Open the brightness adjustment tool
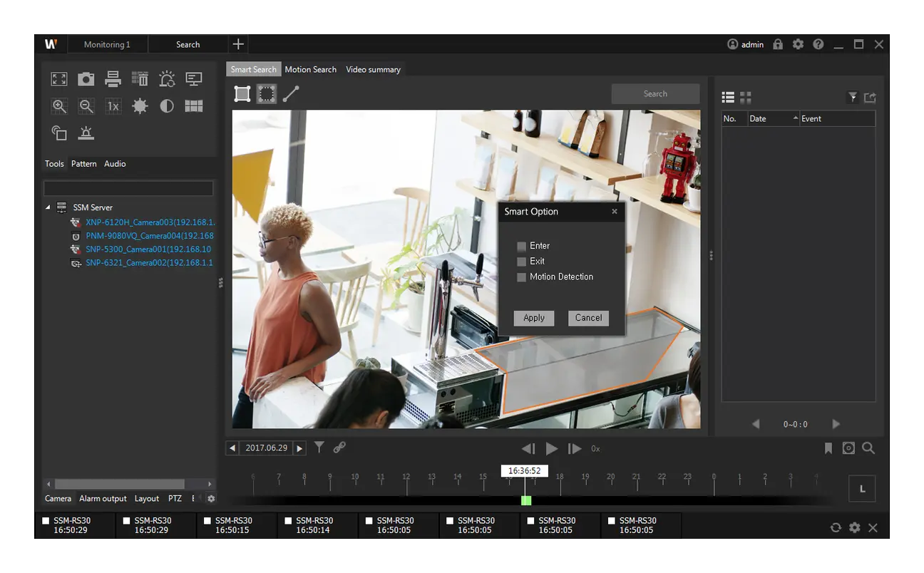The width and height of the screenshot is (924, 573). pyautogui.click(x=140, y=106)
